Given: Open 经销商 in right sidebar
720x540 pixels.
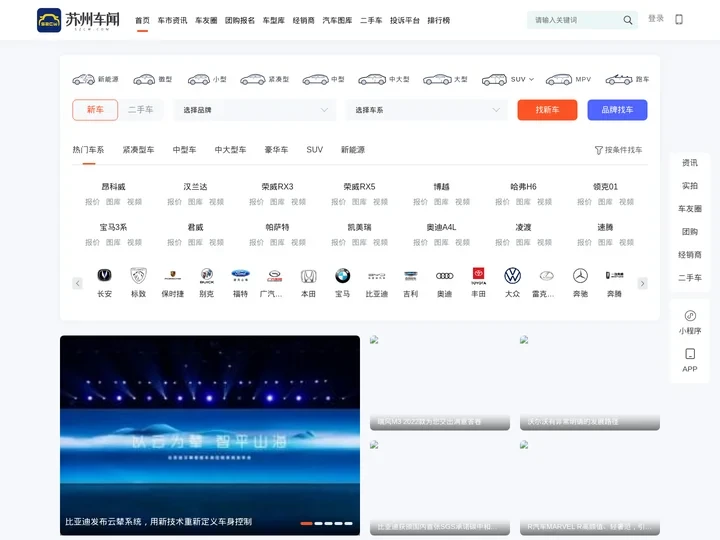Looking at the screenshot, I should 690,254.
